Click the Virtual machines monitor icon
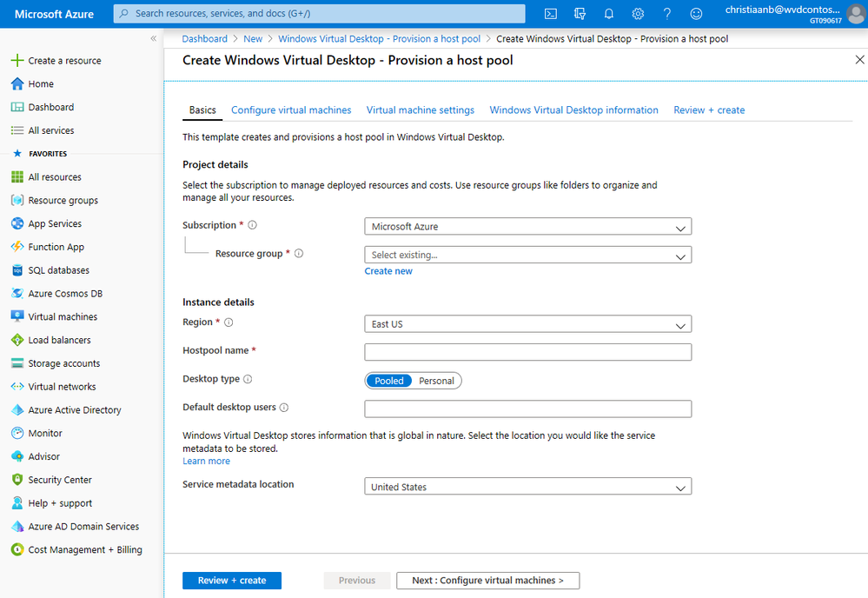This screenshot has width=868, height=598. click(x=17, y=316)
